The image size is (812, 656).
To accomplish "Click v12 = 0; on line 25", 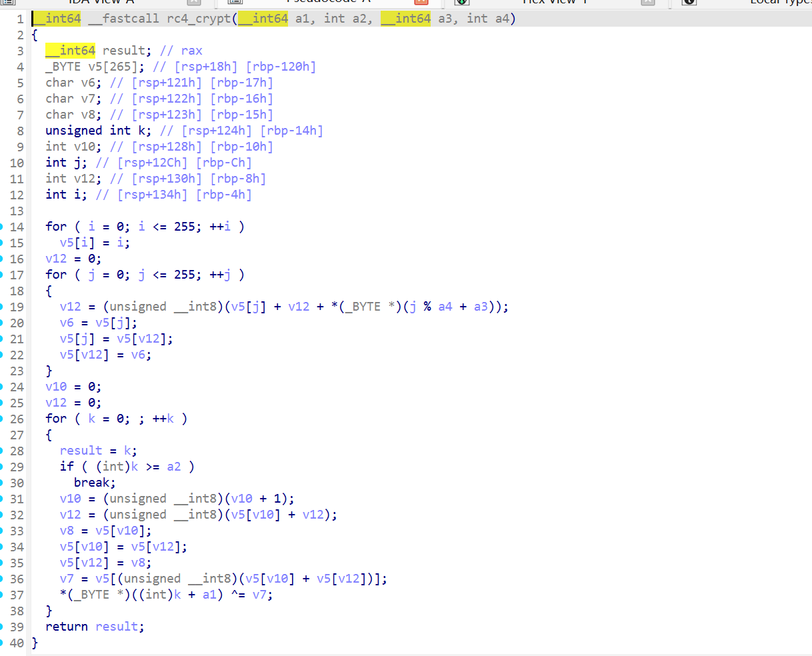I will pos(74,403).
